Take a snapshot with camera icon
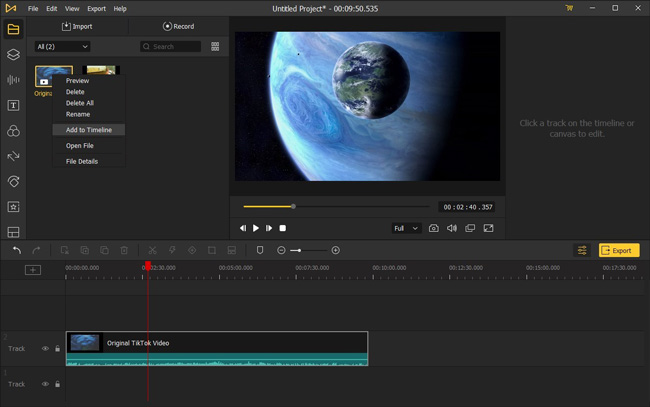 click(x=434, y=228)
